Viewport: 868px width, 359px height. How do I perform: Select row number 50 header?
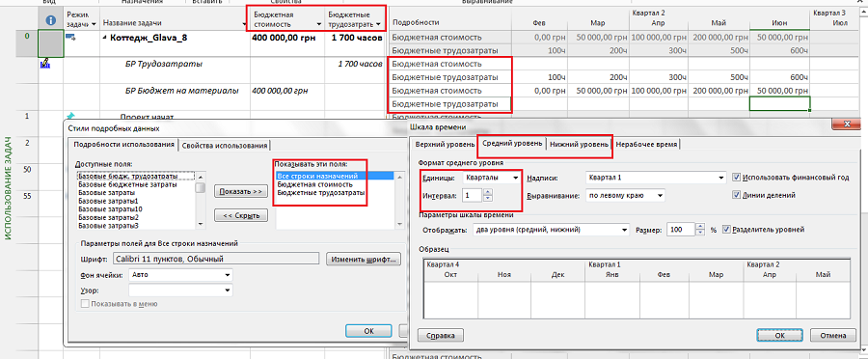[27, 170]
